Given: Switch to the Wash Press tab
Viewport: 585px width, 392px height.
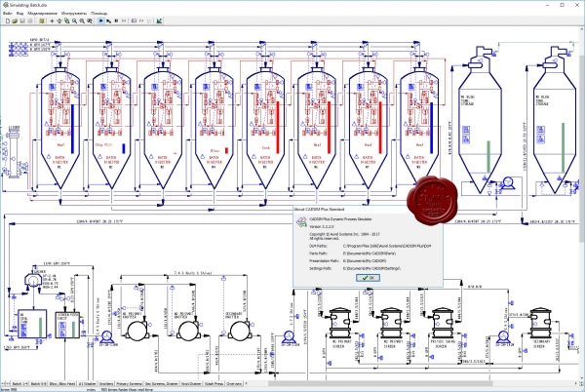Looking at the screenshot, I should click(214, 384).
